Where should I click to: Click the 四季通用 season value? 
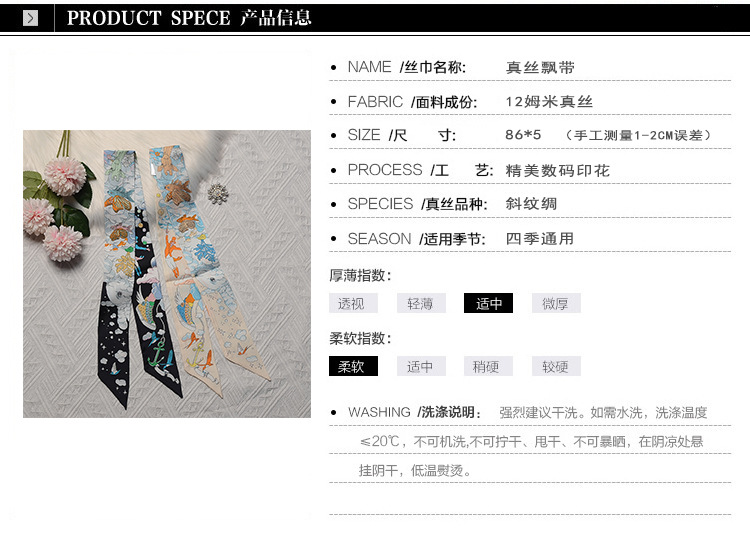[x=540, y=238]
